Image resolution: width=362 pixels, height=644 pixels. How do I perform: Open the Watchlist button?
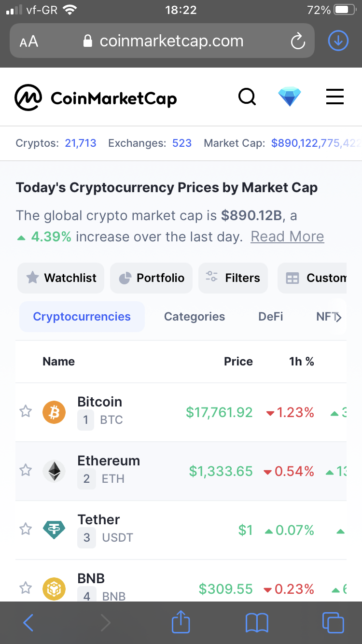(x=61, y=278)
